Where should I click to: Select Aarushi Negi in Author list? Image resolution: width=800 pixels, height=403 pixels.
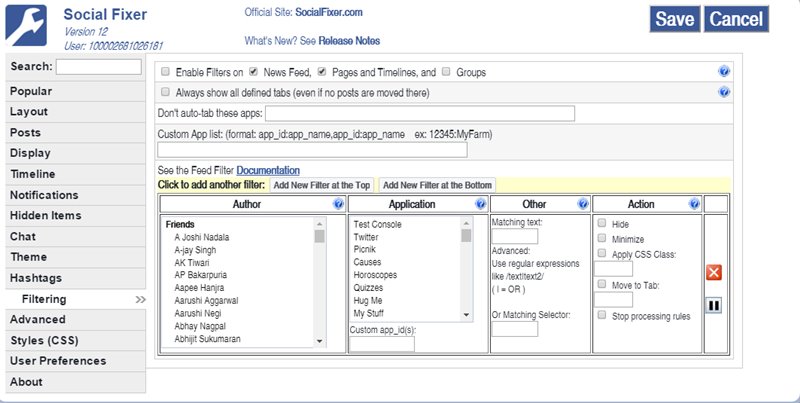(x=197, y=313)
